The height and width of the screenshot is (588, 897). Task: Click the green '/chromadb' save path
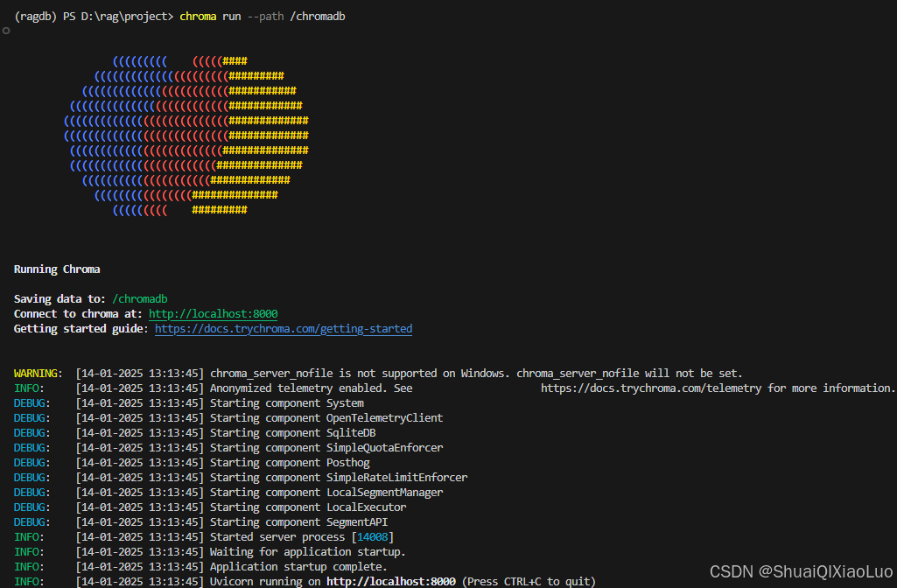[140, 298]
